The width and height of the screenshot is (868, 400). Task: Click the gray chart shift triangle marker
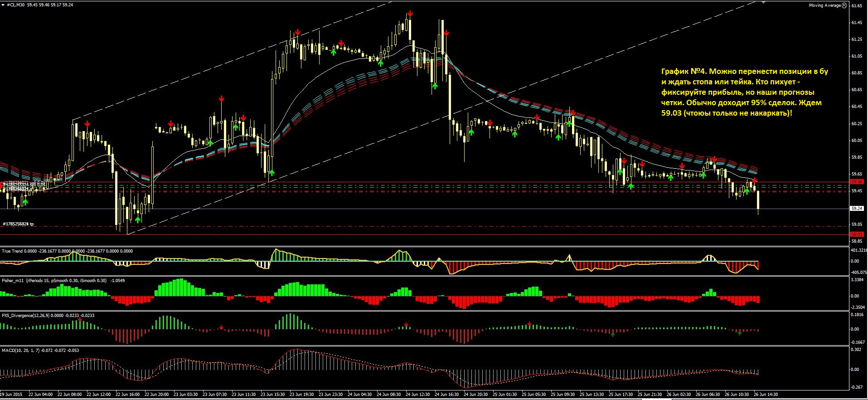coord(763,2)
